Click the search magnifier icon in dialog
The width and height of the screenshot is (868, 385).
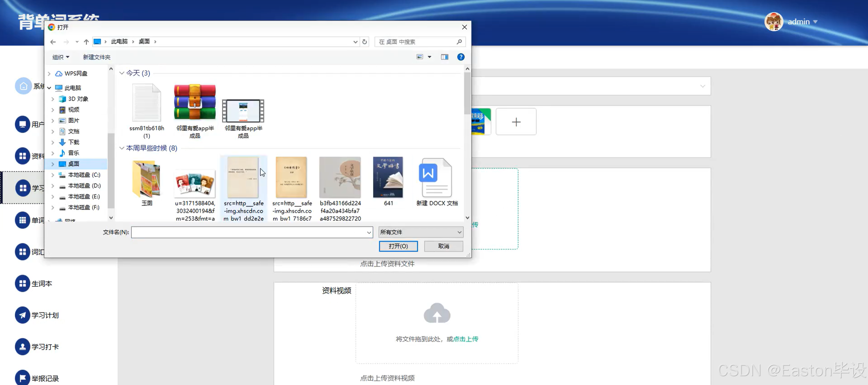[x=459, y=42]
